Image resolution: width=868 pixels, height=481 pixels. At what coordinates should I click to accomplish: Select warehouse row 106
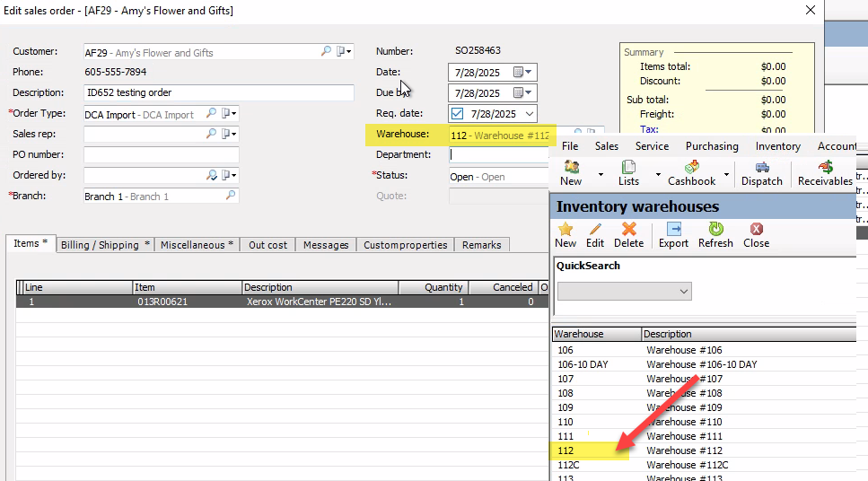pyautogui.click(x=704, y=350)
